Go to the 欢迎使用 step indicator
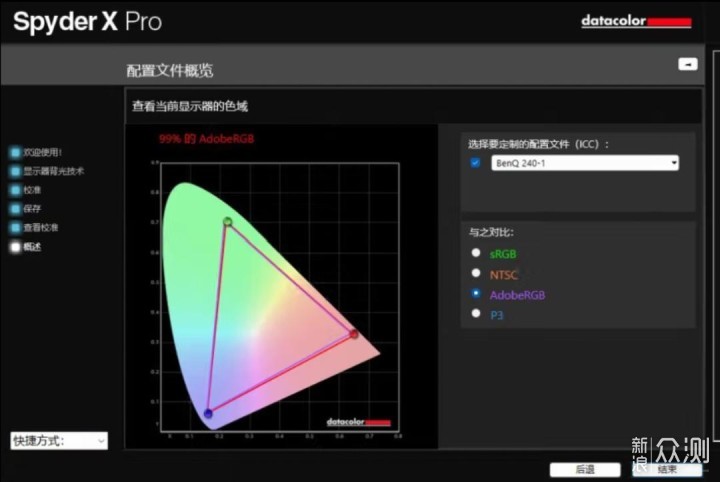Image resolution: width=720 pixels, height=482 pixels. point(15,152)
